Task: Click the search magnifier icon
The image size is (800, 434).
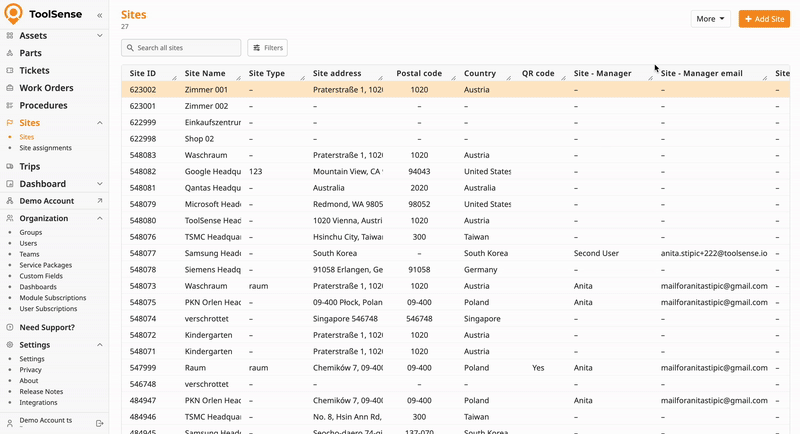Action: (130, 48)
